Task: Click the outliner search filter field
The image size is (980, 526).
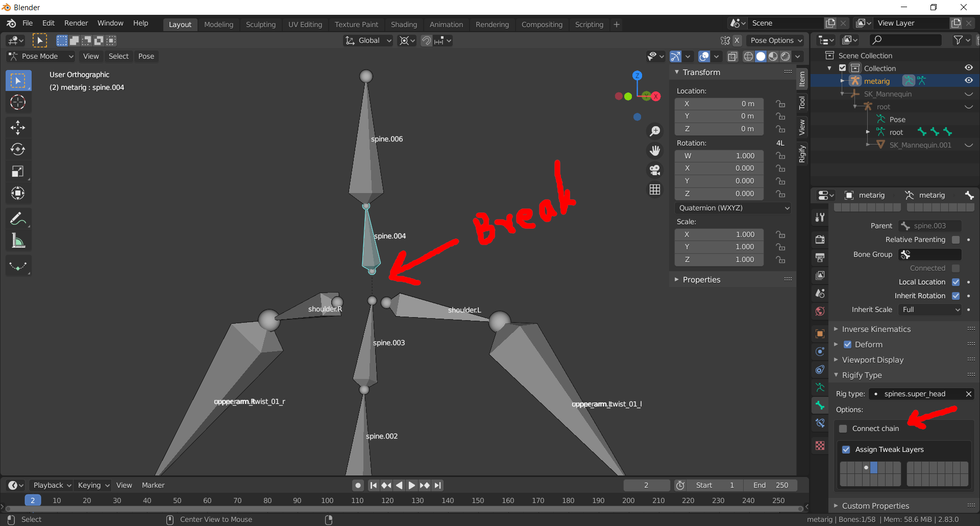Action: coord(905,40)
